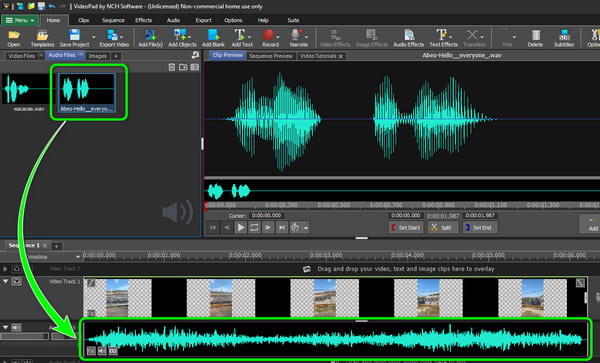Image resolution: width=600 pixels, height=363 pixels.
Task: Open the Effects ribbon tab
Action: coord(143,20)
